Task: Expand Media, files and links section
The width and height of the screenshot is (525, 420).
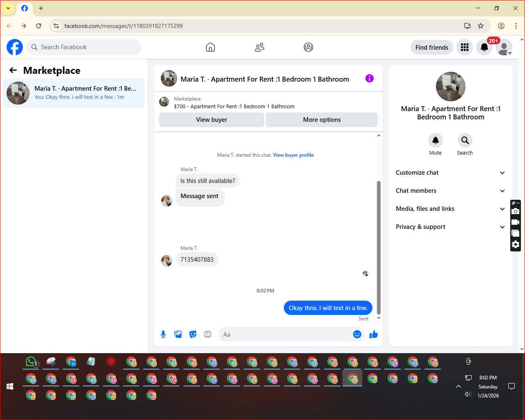Action: tap(450, 209)
